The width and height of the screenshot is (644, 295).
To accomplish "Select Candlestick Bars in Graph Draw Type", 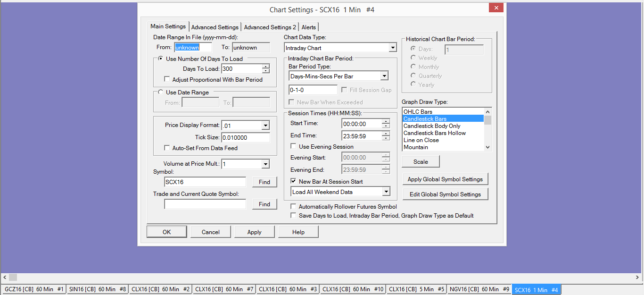I will pos(443,118).
